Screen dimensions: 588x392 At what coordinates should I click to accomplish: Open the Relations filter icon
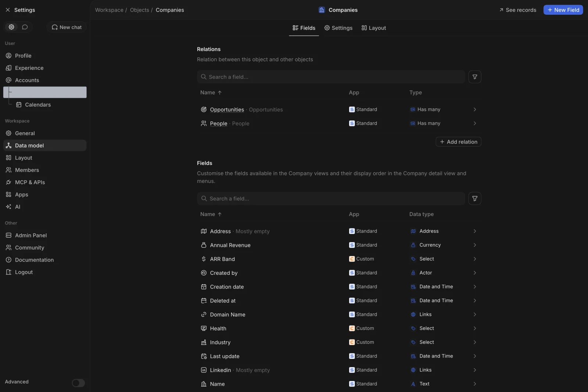pos(475,77)
